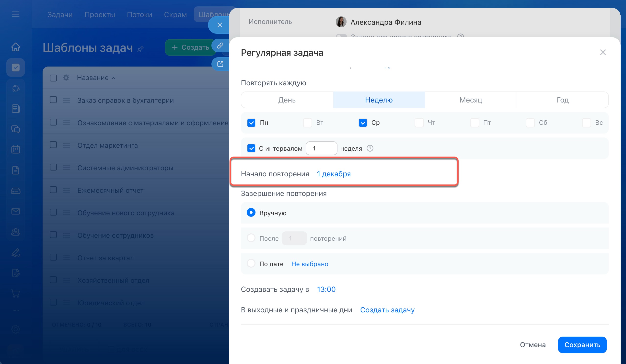Open the mail envelope icon in sidebar
The image size is (626, 364).
16,211
